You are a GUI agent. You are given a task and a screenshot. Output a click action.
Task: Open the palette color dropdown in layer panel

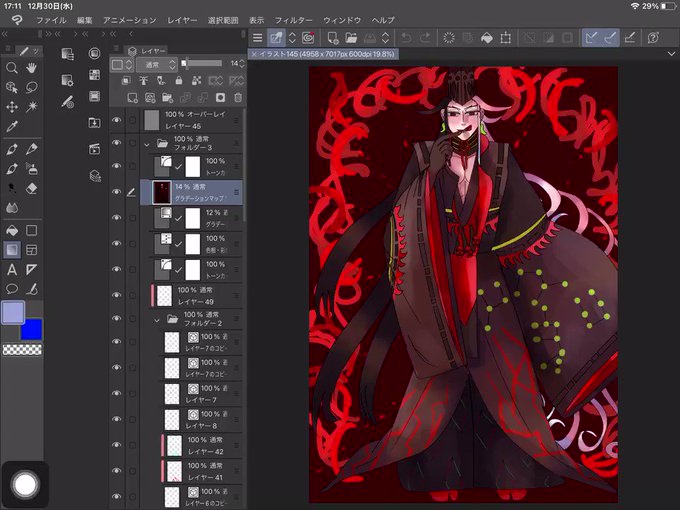coord(121,65)
